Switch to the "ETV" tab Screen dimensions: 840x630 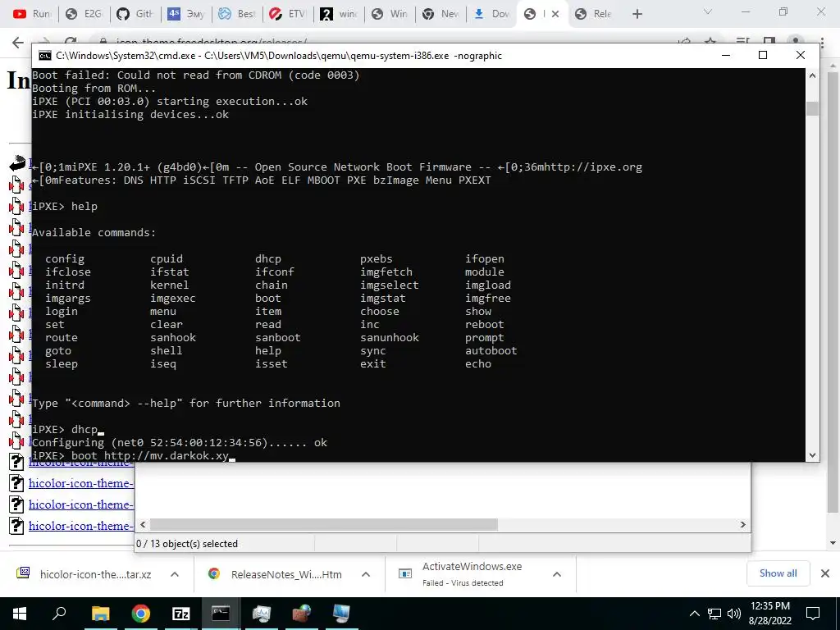[x=288, y=14]
